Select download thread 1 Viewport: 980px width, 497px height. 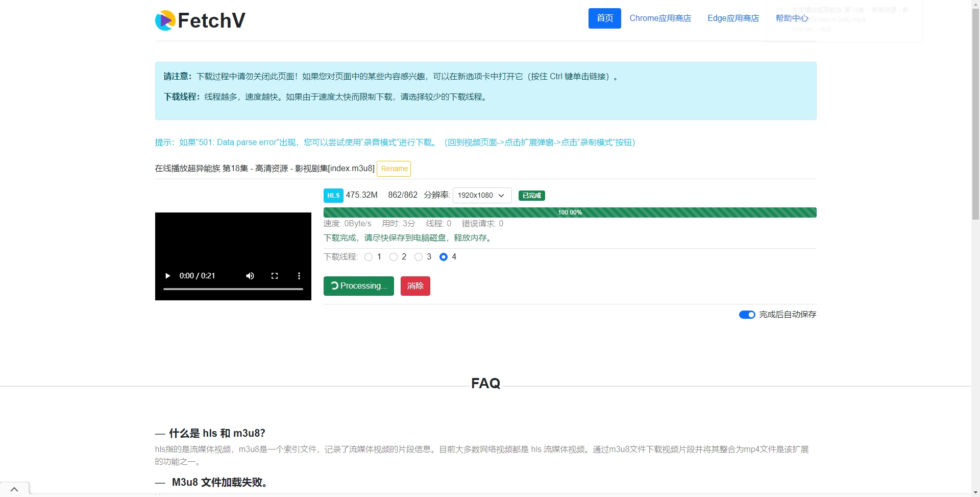369,257
